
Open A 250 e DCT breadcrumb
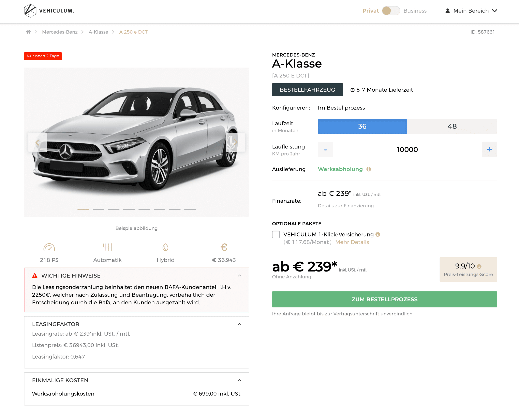click(133, 32)
